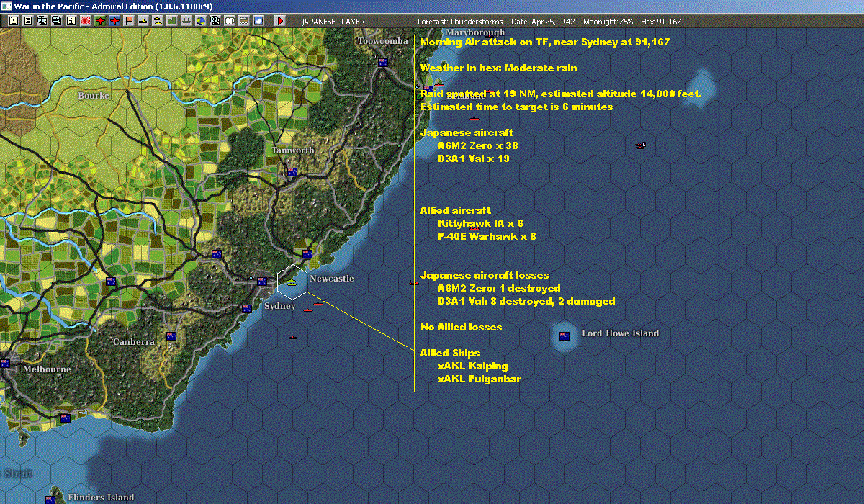
Task: Click the red ship marker left of 'Japanese aircraft losses'
Action: pos(413,283)
